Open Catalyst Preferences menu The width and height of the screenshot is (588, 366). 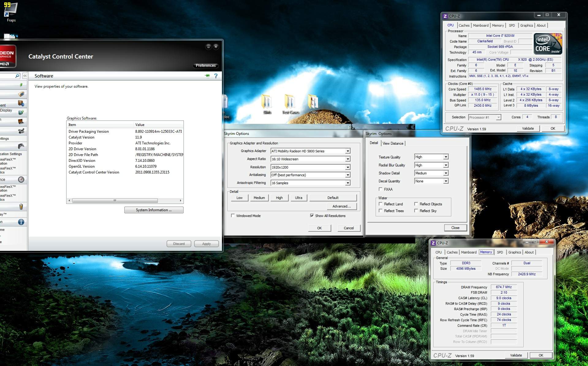(206, 65)
